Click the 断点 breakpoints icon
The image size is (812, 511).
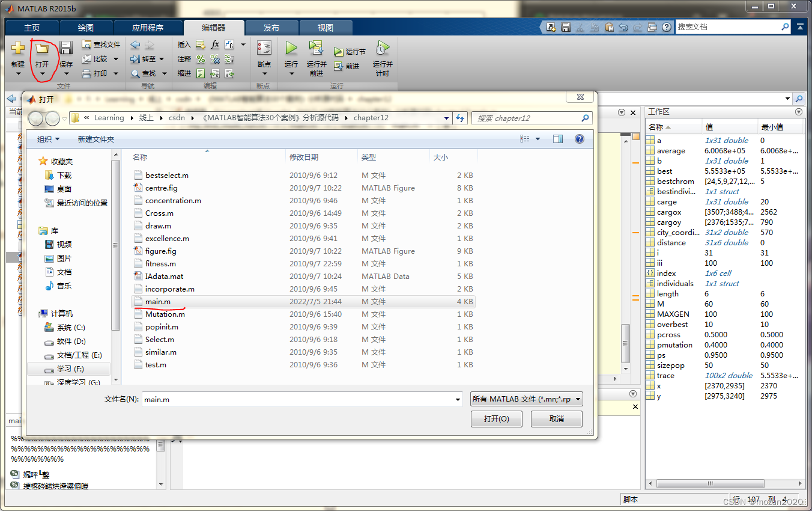264,48
